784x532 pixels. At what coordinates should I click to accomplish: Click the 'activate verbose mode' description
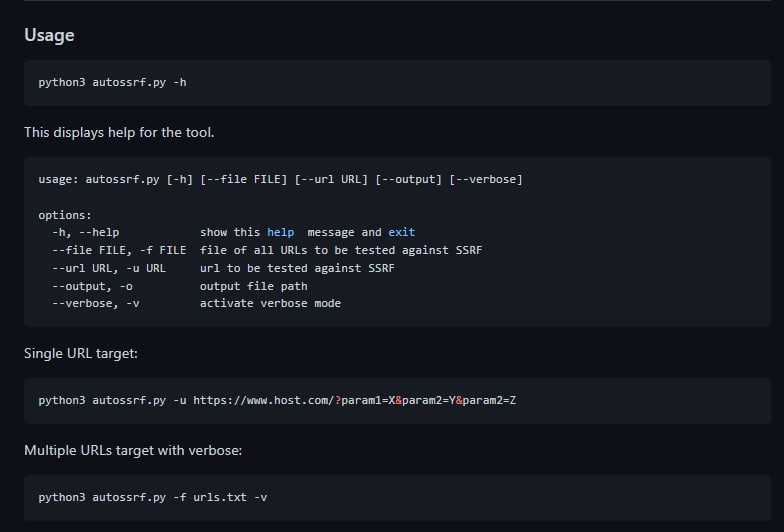(270, 303)
